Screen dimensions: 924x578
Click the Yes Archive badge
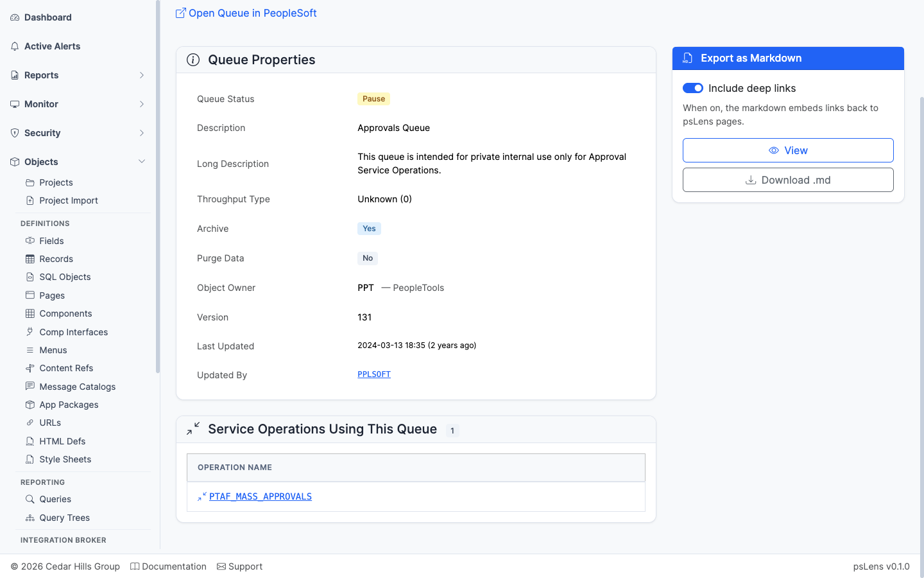click(369, 229)
